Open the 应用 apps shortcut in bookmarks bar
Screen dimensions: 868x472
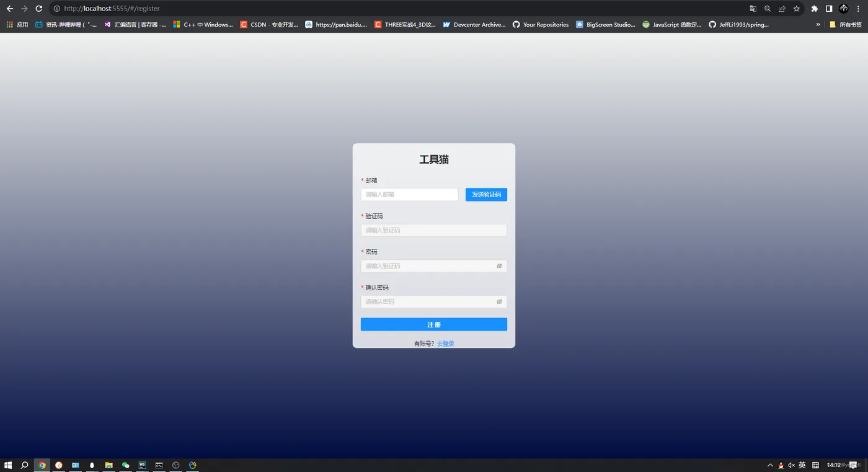(17, 25)
